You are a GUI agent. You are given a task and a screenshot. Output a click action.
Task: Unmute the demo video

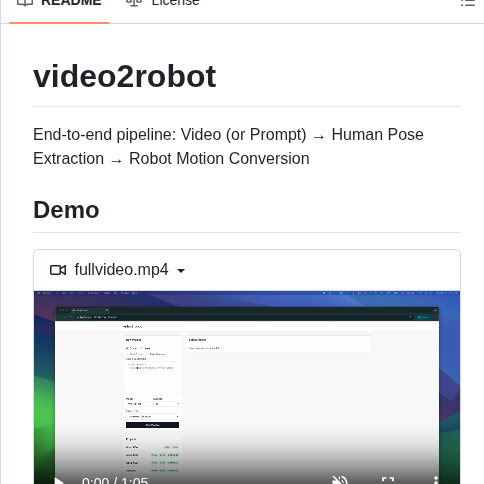point(340,481)
